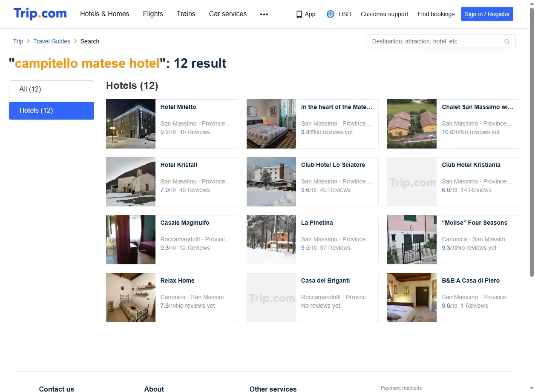Click B&B A Casa di Piero title
Viewport: 535px width, 392px height.
point(471,280)
